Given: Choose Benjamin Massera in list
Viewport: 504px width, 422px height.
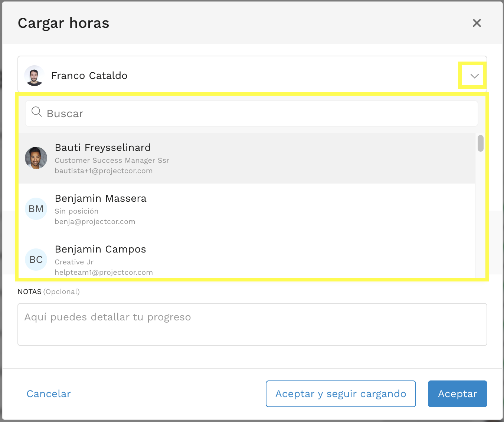Looking at the screenshot, I should click(247, 209).
